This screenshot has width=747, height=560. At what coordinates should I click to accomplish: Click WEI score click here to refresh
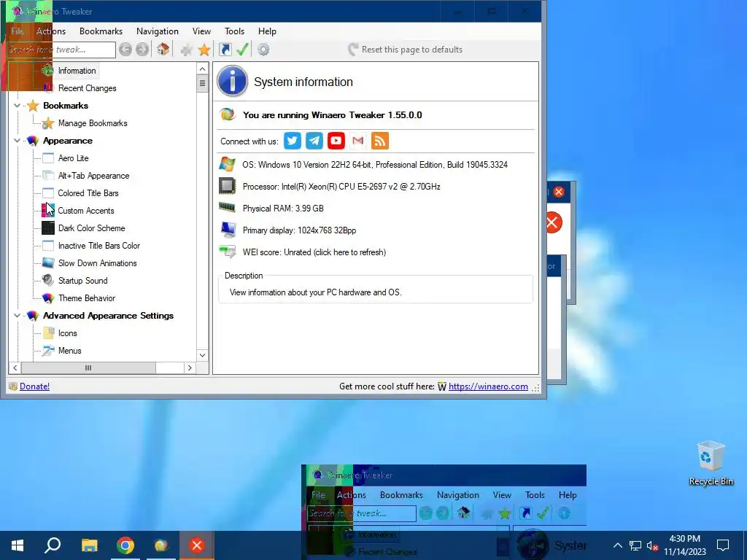click(314, 252)
